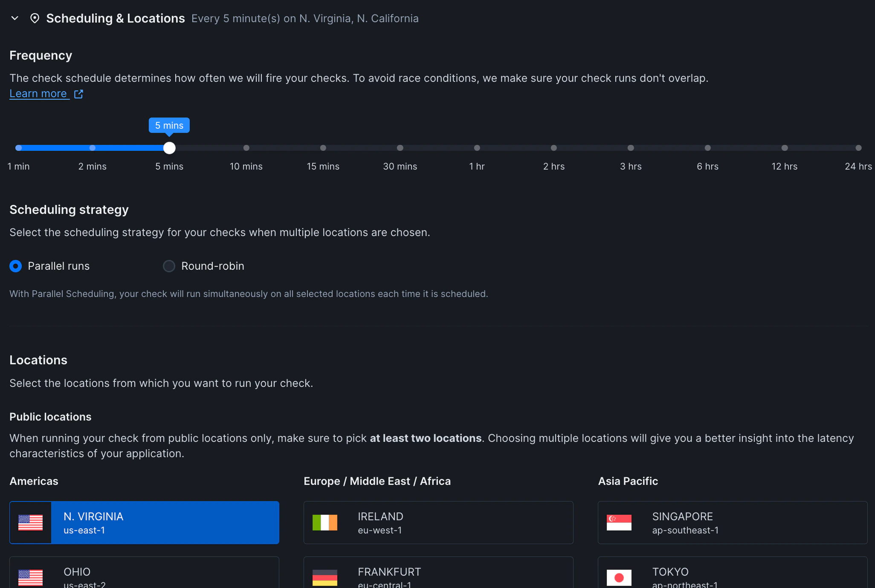Click the Singapore flag icon
875x588 pixels.
(x=619, y=522)
